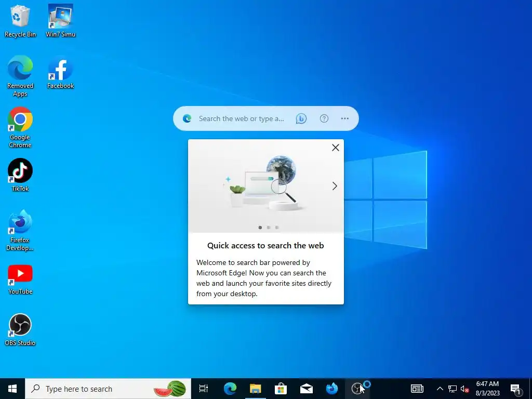Select the Firefox Developer Edition desktop shortcut
Screen dimensions: 532x399
coord(20,231)
